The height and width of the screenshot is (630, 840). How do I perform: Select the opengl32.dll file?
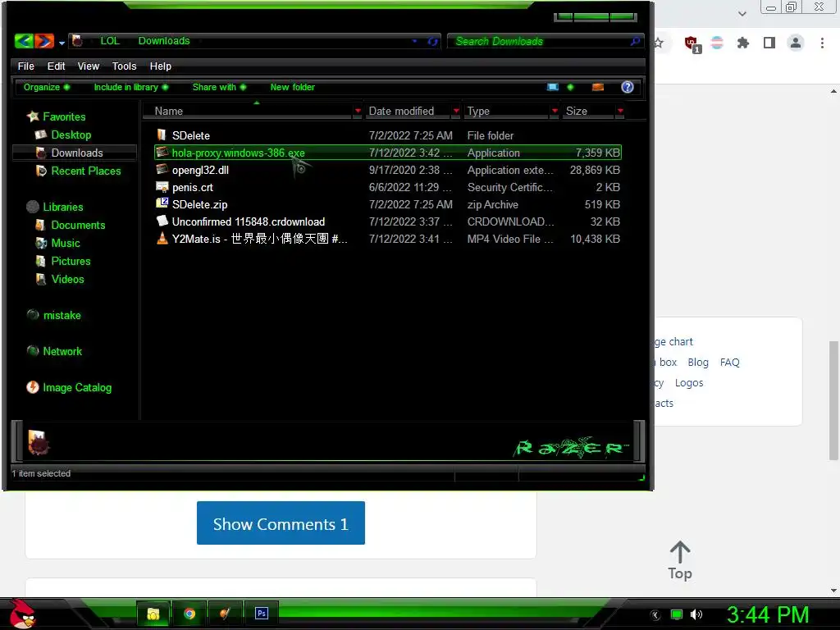(388, 170)
